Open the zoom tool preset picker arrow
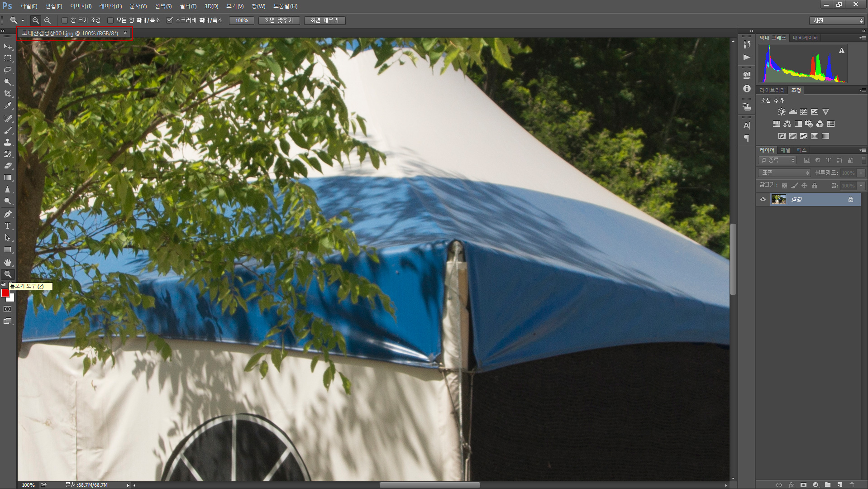 [x=23, y=20]
